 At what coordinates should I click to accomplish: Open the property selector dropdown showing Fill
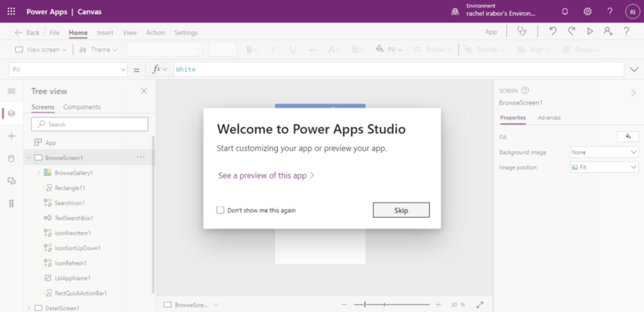(68, 70)
